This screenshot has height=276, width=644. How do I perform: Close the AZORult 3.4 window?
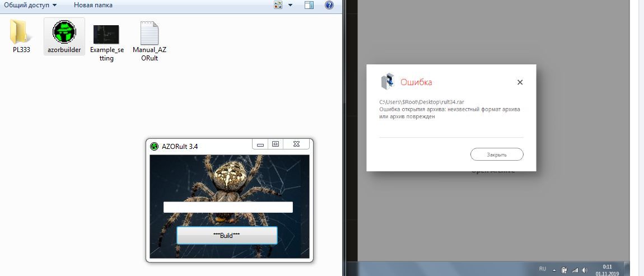click(x=297, y=144)
